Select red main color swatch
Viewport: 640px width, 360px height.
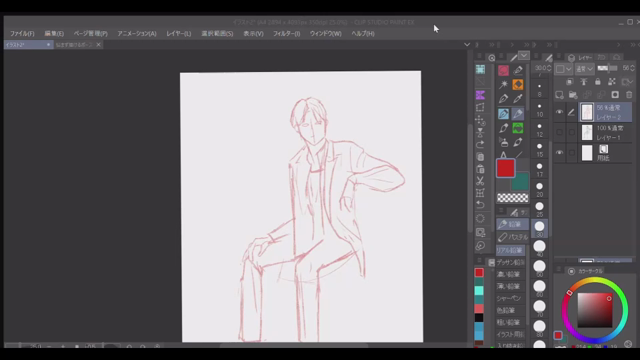click(x=505, y=168)
